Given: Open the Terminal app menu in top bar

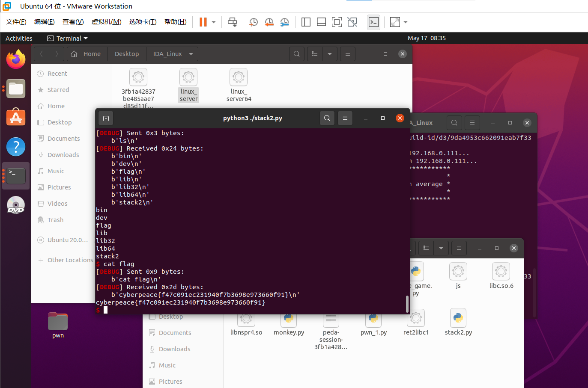Looking at the screenshot, I should pyautogui.click(x=67, y=38).
